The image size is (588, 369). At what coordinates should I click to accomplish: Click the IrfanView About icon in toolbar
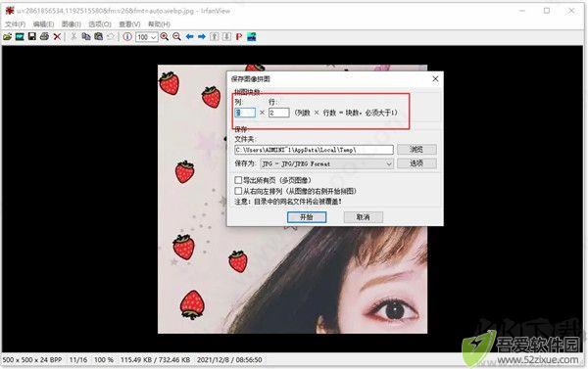click(252, 37)
